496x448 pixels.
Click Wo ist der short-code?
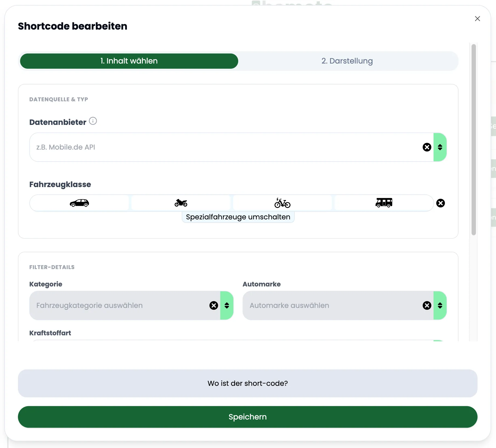point(247,383)
